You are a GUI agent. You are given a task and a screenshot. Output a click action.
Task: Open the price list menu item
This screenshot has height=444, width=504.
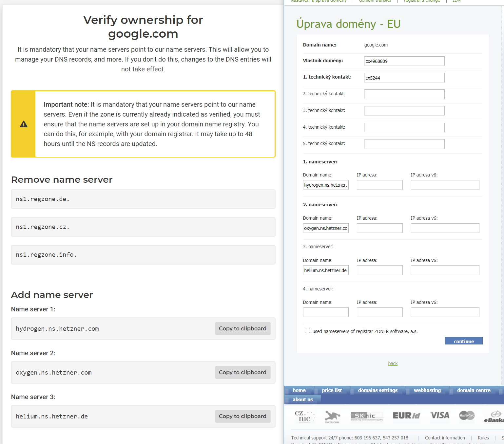[332, 390]
